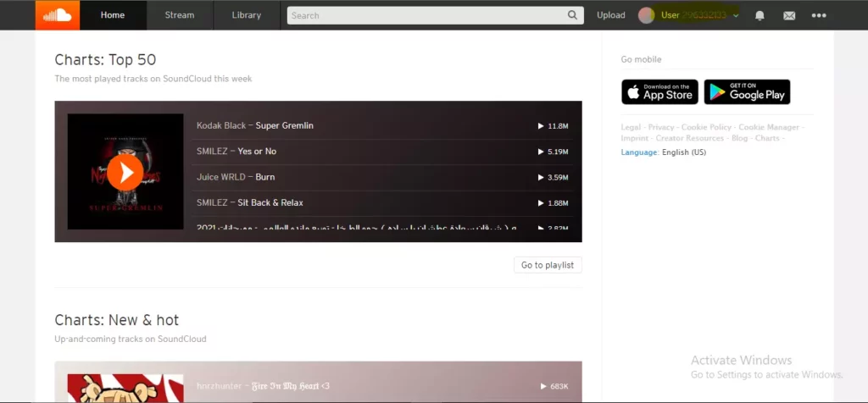
Task: Click the New & hot chart artwork thumbnail
Action: [125, 388]
